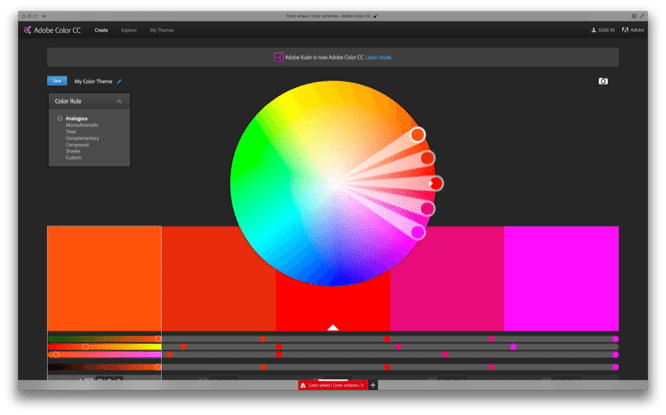Open the Explore tab
Viewport: 666px width, 415px height.
pos(129,31)
